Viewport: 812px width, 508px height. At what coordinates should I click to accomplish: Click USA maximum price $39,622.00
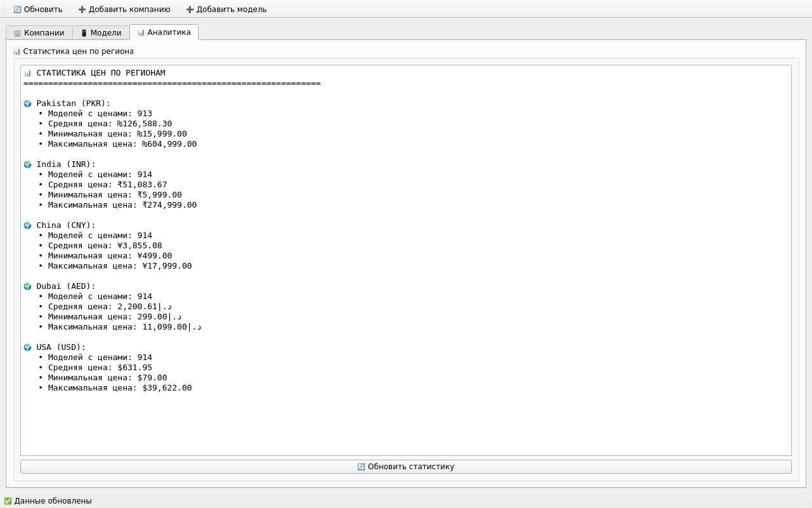(x=167, y=388)
